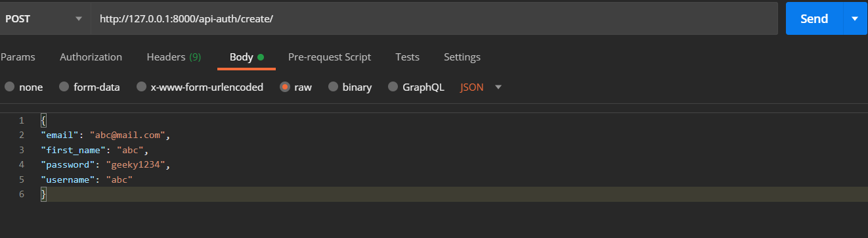Open the Params tab
868x238 pixels.
click(x=18, y=57)
